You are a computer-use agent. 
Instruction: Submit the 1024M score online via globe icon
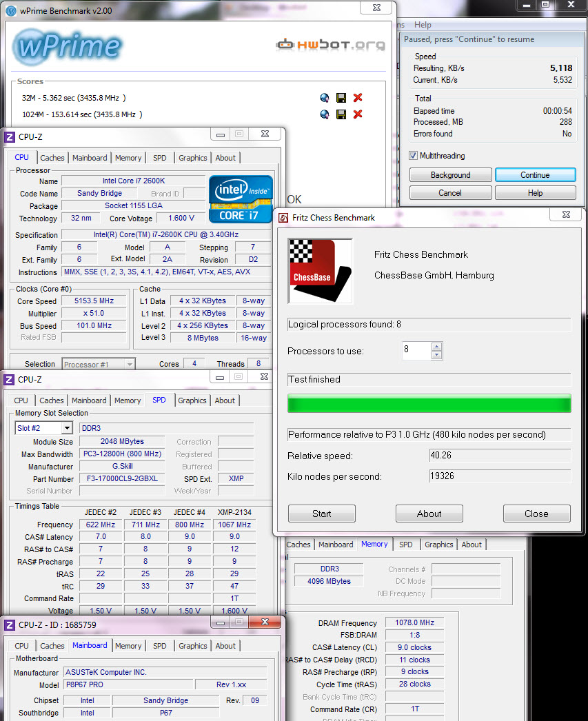325,114
